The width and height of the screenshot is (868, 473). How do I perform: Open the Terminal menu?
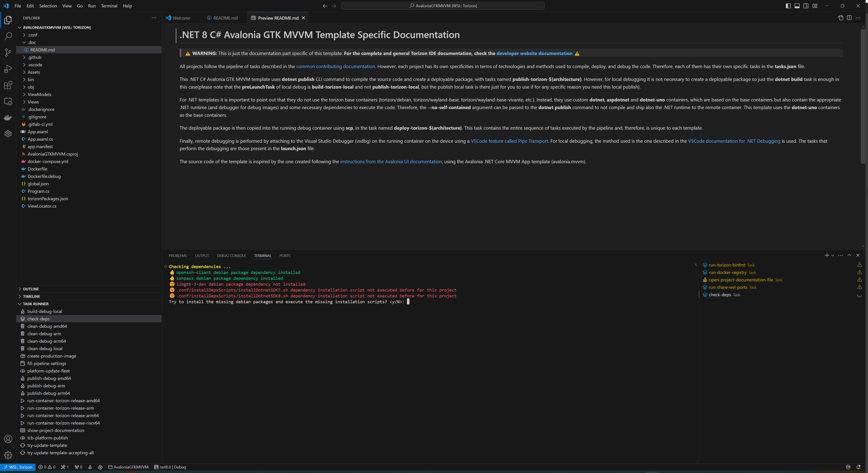coord(109,6)
